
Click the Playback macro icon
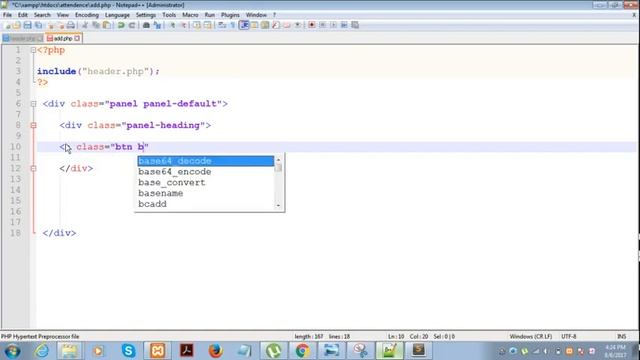click(333, 25)
